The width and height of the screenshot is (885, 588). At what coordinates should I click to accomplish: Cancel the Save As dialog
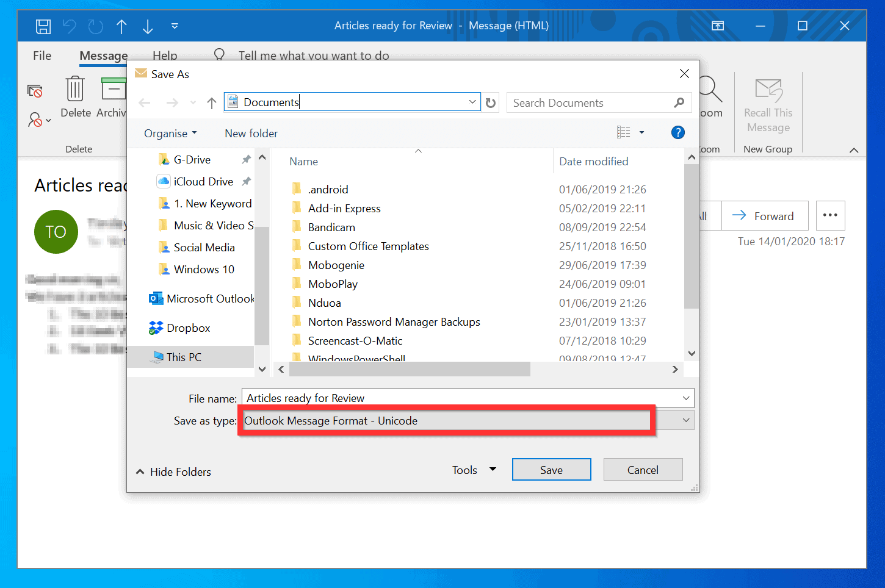tap(643, 469)
